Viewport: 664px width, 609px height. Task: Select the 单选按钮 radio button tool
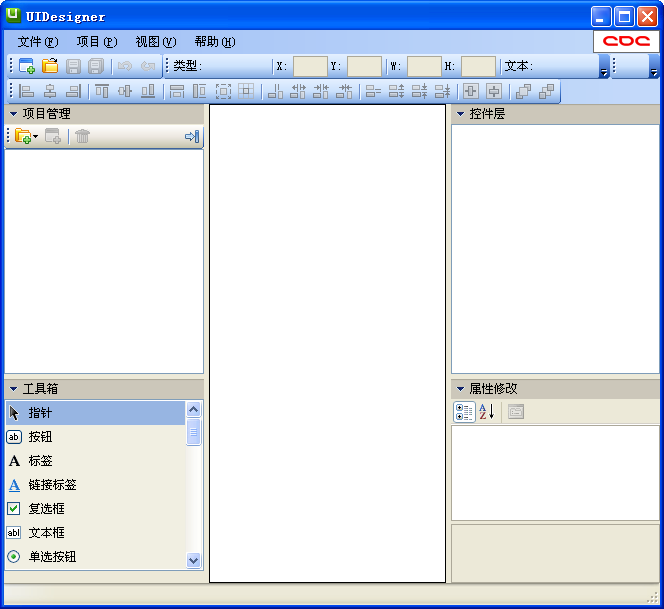click(x=52, y=557)
